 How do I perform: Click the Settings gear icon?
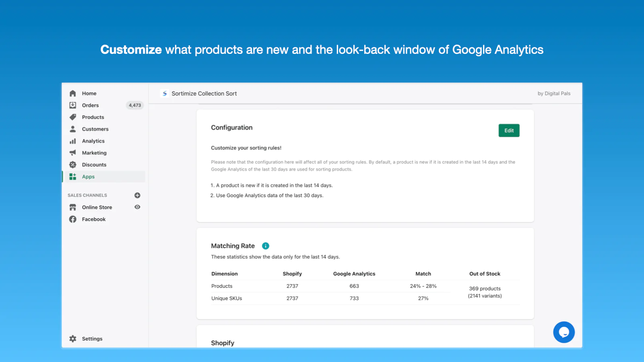click(x=72, y=339)
